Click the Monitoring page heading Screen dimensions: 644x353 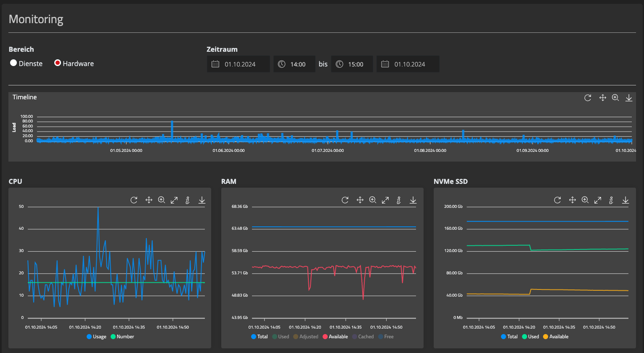(36, 19)
